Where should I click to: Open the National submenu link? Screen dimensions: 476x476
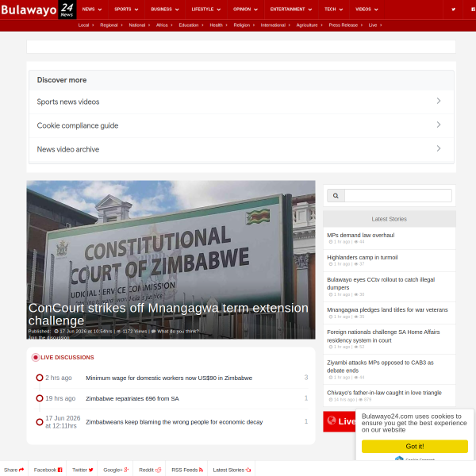tap(140, 25)
